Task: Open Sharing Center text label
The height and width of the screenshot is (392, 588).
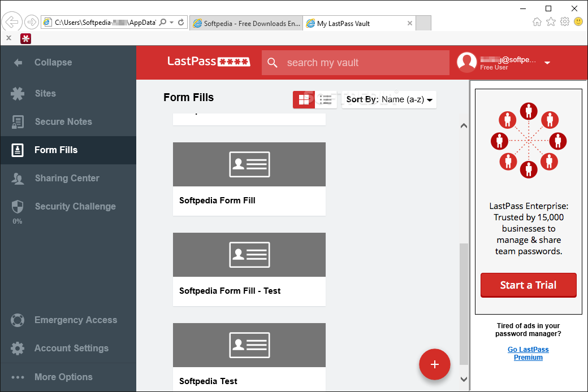Action: [67, 178]
